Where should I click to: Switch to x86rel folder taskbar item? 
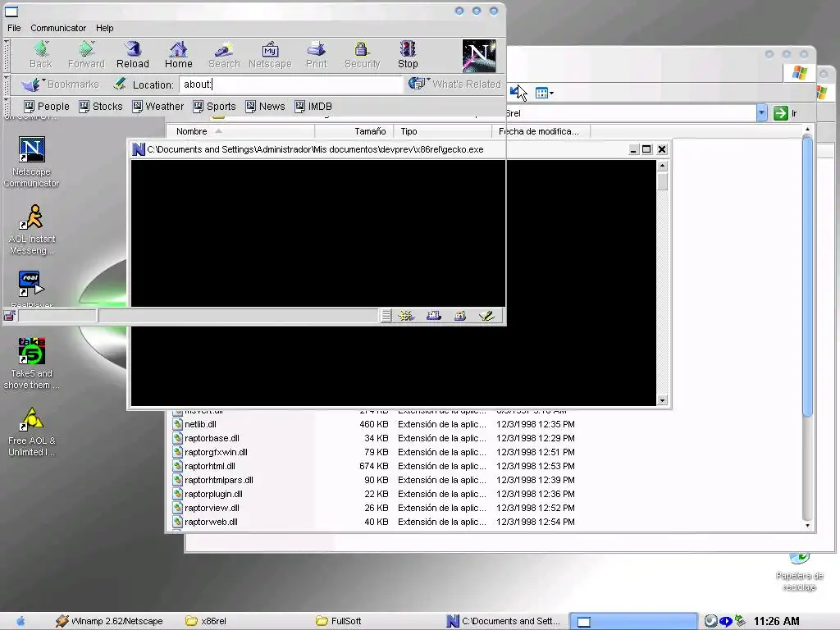206,621
